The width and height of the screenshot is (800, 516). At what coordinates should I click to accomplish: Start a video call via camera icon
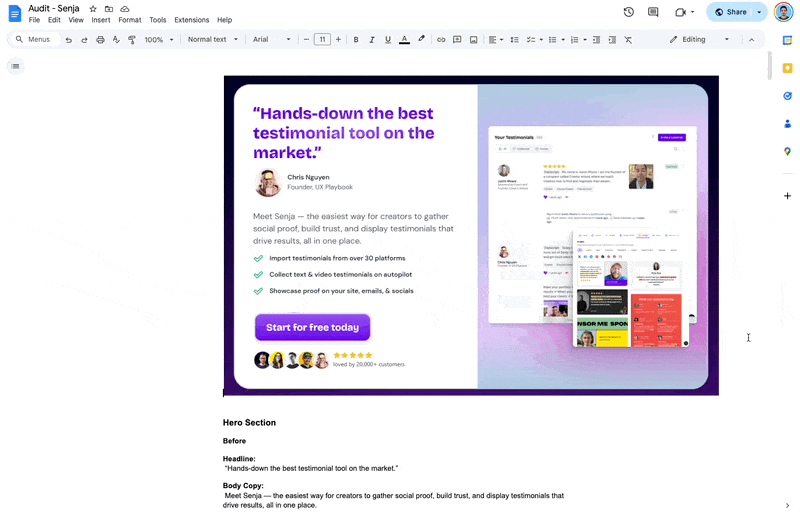click(680, 12)
